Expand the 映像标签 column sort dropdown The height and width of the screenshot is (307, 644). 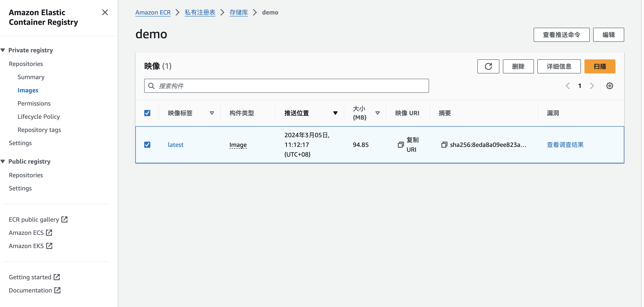212,113
